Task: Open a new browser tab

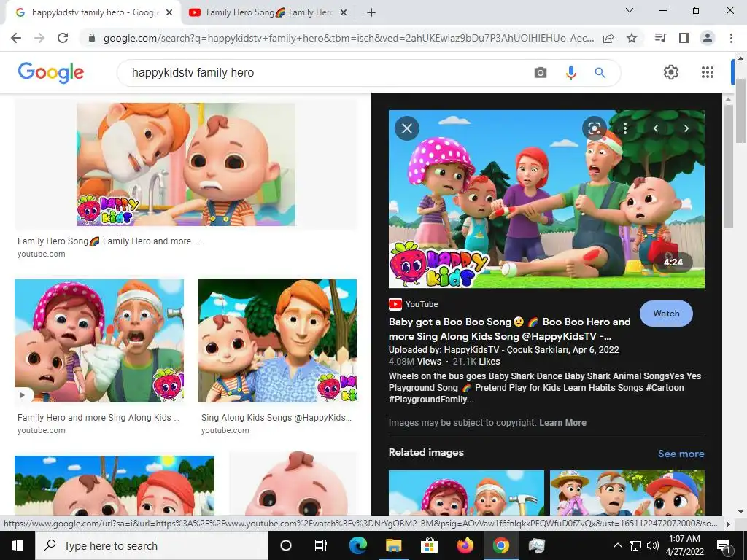Action: click(x=371, y=12)
